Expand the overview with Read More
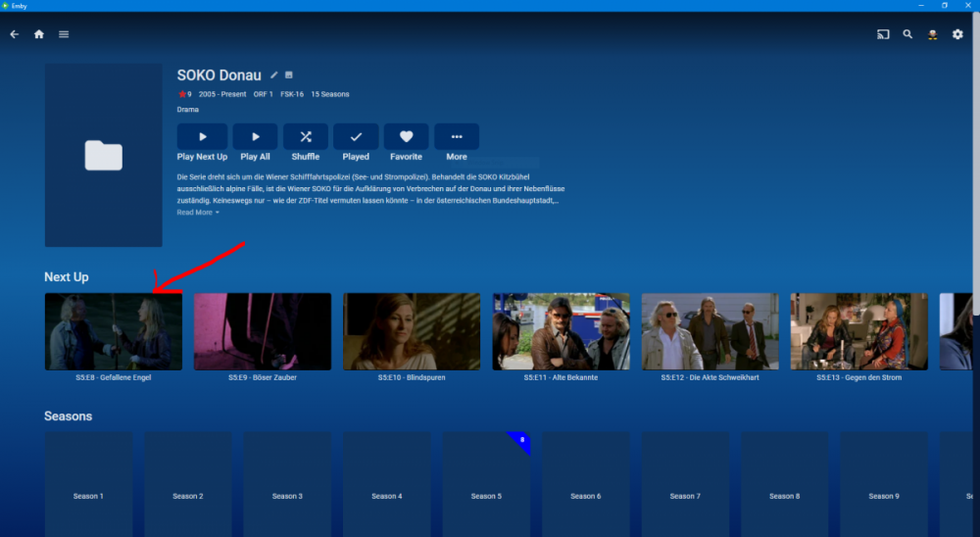980x537 pixels. 198,213
